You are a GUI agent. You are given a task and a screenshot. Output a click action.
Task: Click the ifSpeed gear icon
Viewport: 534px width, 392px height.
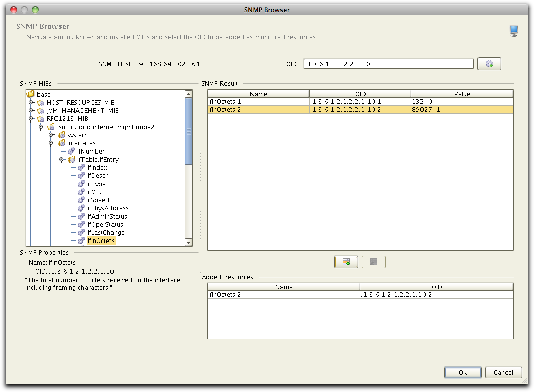[81, 200]
